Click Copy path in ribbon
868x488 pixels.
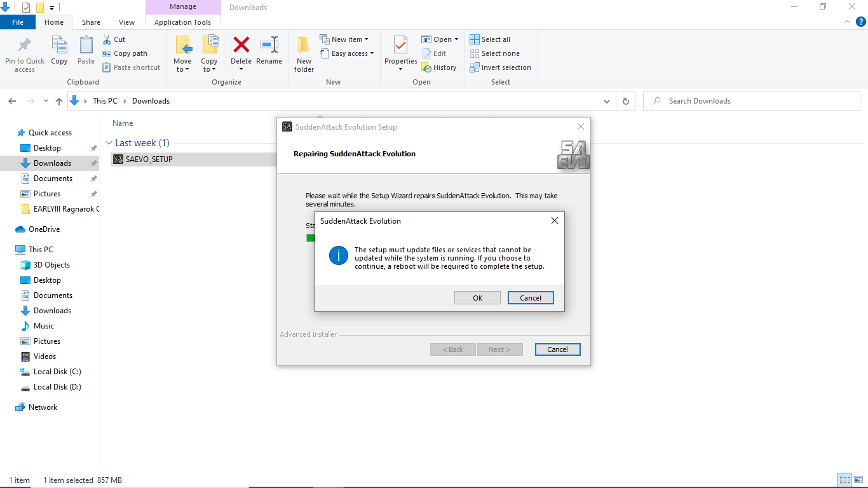[125, 53]
